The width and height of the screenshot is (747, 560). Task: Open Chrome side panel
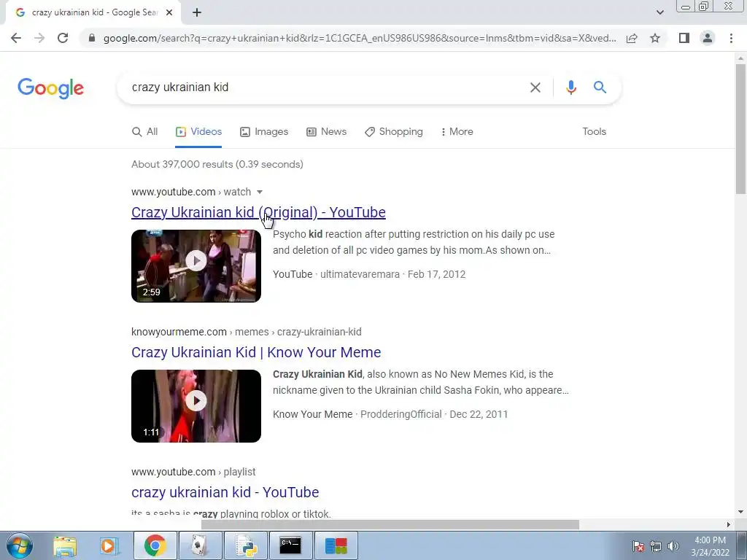coord(684,38)
